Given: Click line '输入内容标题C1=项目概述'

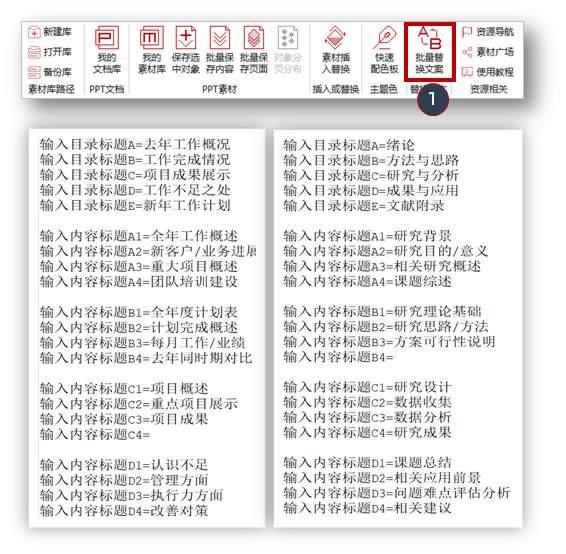Looking at the screenshot, I should click(124, 388).
